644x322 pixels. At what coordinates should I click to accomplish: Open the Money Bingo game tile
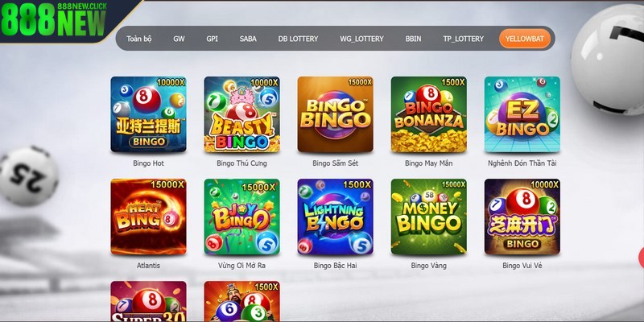429,217
